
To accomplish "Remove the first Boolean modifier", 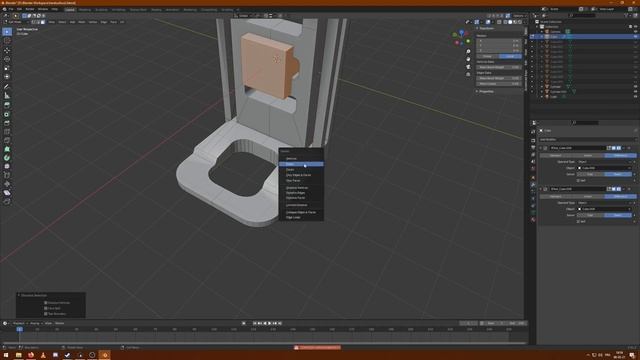I will click(x=629, y=148).
